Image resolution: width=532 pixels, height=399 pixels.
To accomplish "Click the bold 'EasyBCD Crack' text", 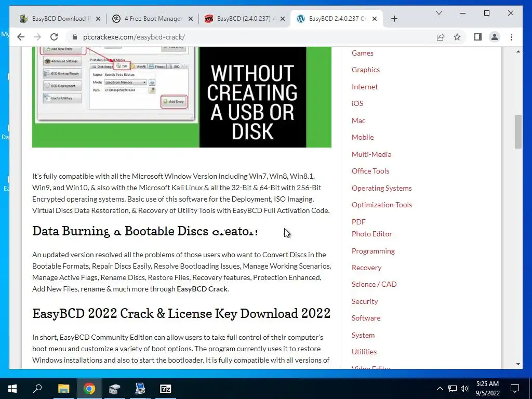I will [202, 289].
